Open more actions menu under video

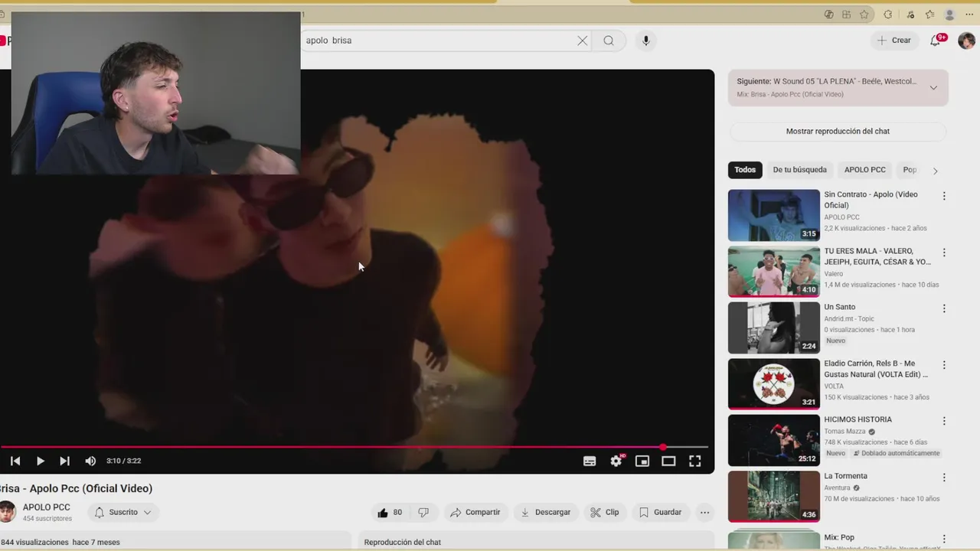point(704,512)
